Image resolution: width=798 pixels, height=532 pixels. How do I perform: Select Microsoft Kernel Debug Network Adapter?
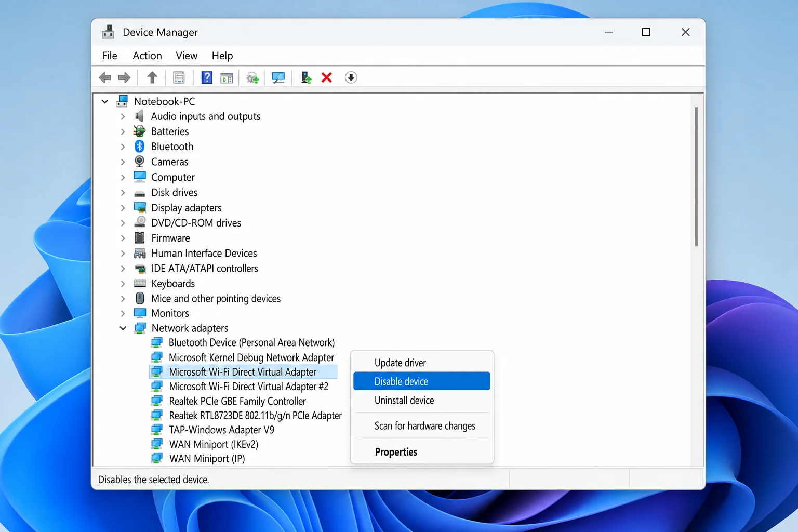click(251, 358)
